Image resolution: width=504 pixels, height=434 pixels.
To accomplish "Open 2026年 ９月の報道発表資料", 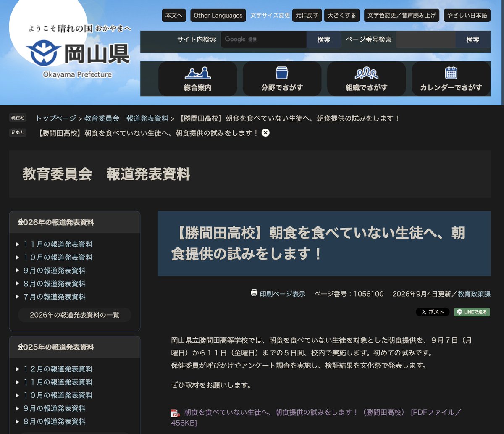I will point(55,270).
